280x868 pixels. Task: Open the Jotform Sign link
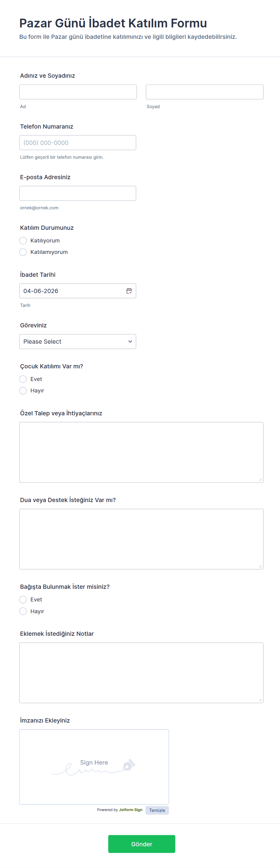[130, 810]
